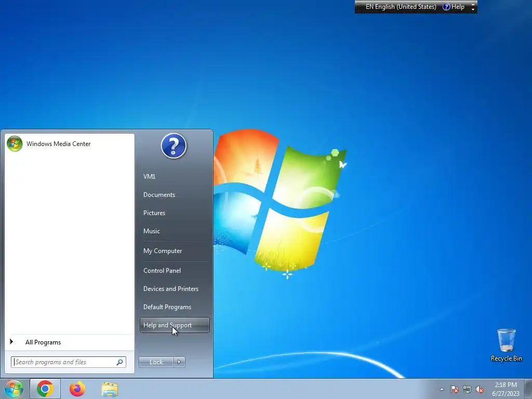The height and width of the screenshot is (399, 532).
Task: Open Action Center flag icon
Action: point(455,389)
